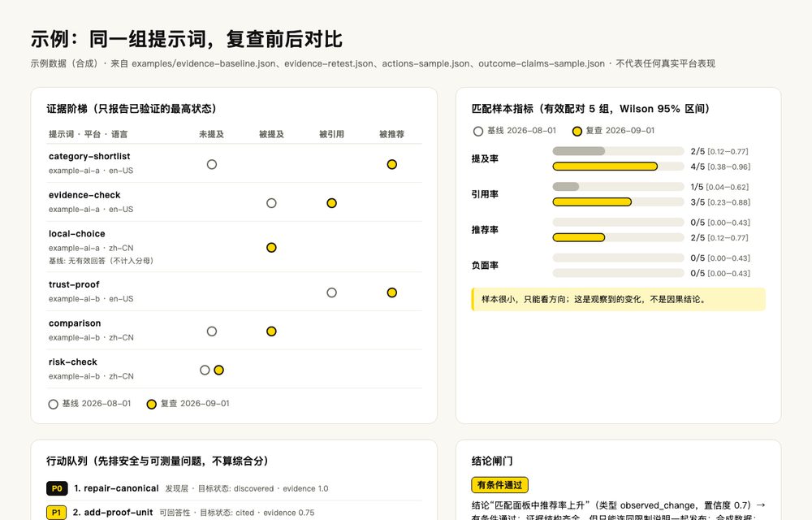Click the baseline dot in comparison row
Image resolution: width=812 pixels, height=520 pixels.
point(212,331)
